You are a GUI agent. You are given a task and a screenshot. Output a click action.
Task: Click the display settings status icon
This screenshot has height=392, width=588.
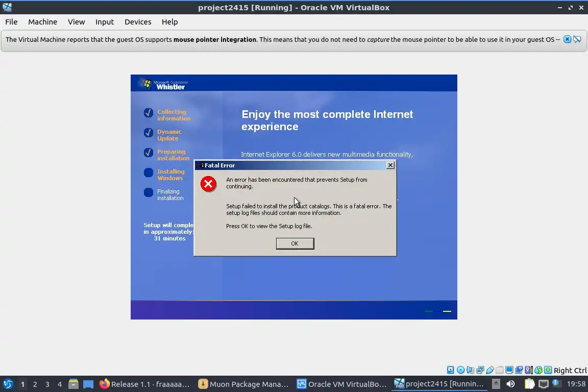click(x=509, y=370)
